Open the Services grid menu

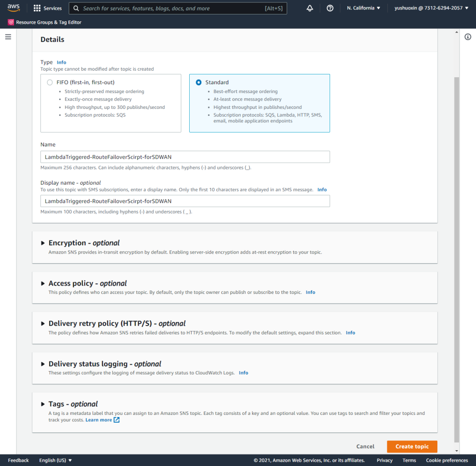coord(47,8)
